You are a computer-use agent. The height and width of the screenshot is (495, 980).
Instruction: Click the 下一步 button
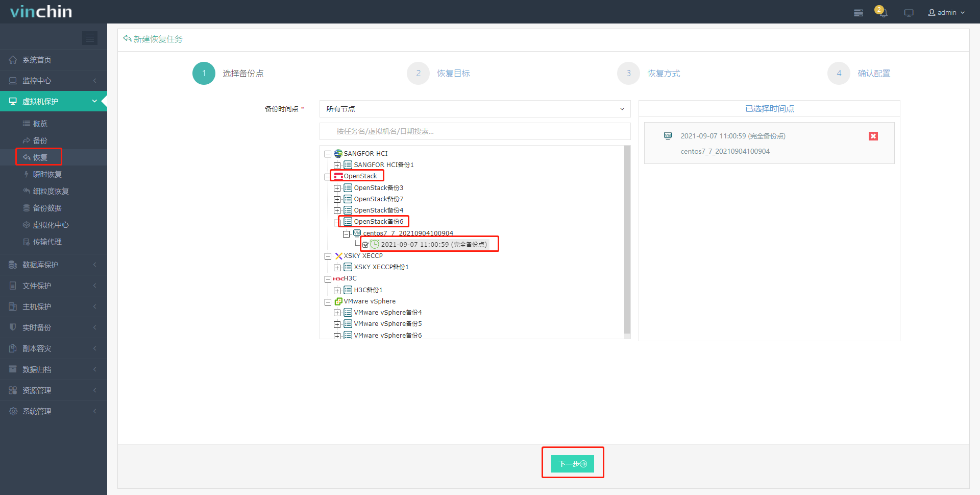(573, 464)
